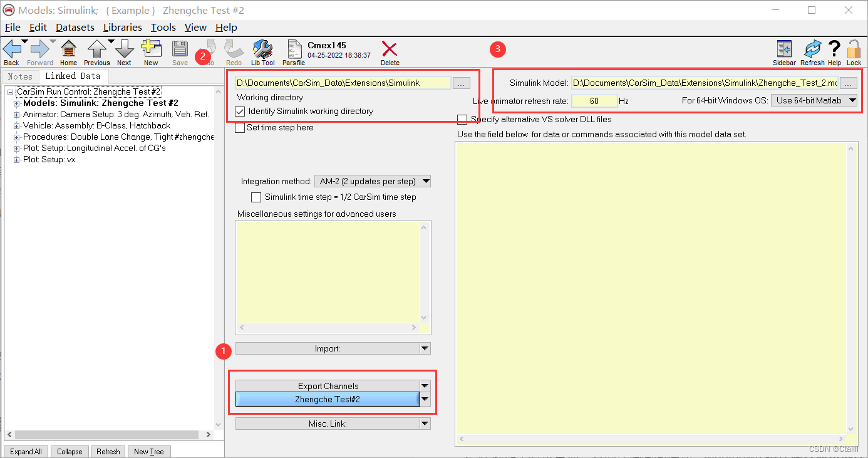Click the Misc. Link button
Screen dimensions: 868x458
click(x=328, y=424)
